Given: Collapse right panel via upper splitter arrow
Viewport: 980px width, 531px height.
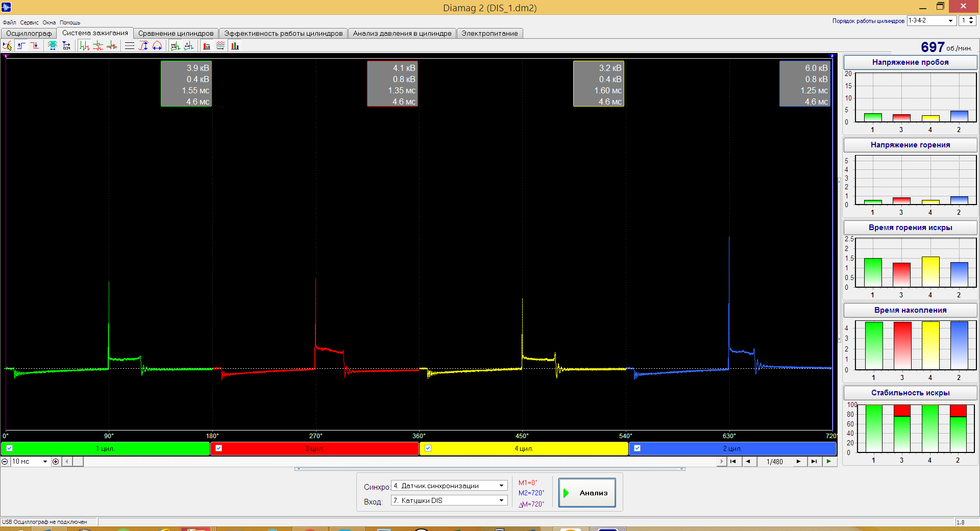Looking at the screenshot, I should click(839, 181).
